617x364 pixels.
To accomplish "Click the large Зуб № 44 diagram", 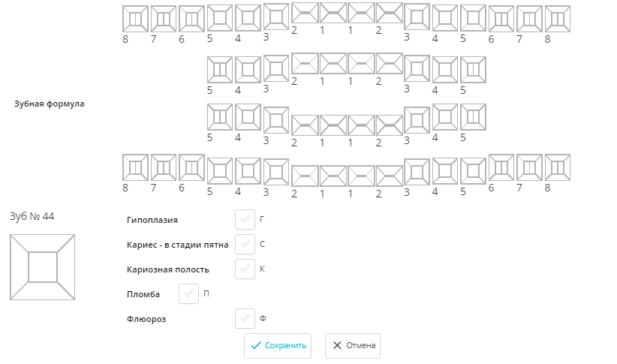I will pyautogui.click(x=43, y=267).
